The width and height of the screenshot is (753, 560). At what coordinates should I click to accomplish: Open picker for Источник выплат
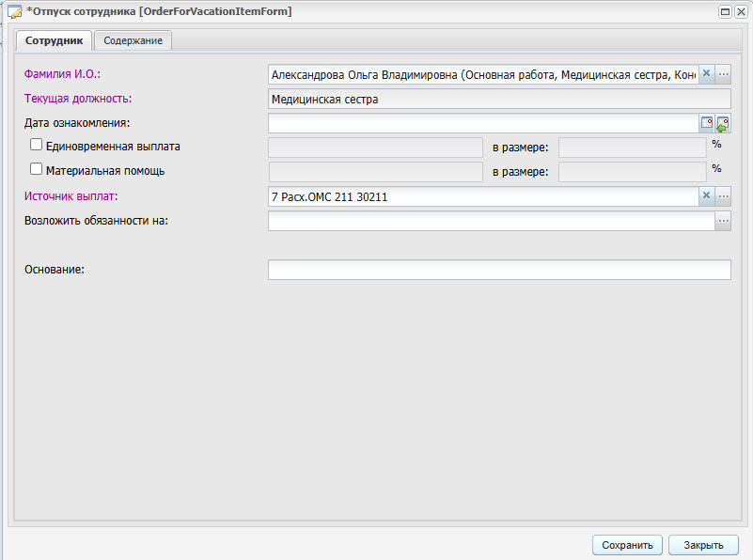click(723, 195)
